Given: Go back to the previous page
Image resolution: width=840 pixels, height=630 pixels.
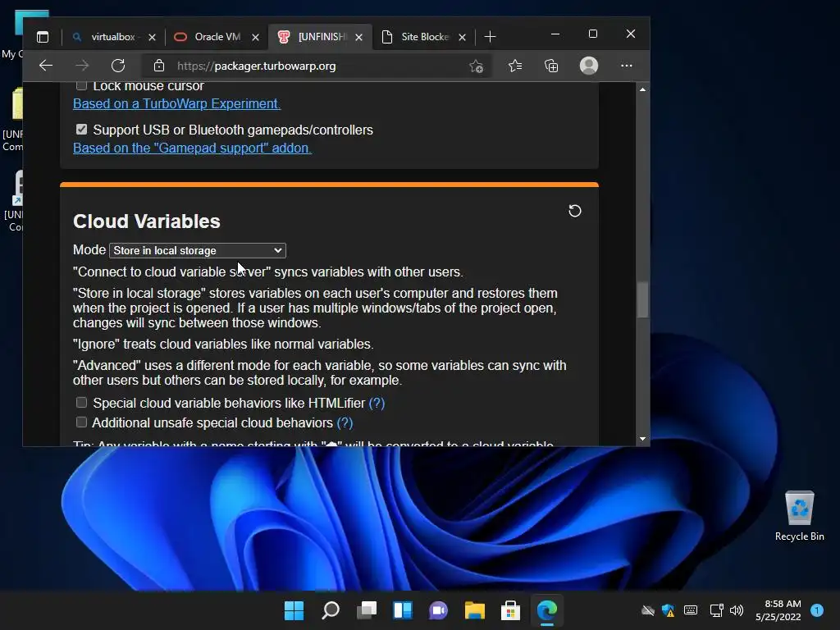Looking at the screenshot, I should pos(46,66).
